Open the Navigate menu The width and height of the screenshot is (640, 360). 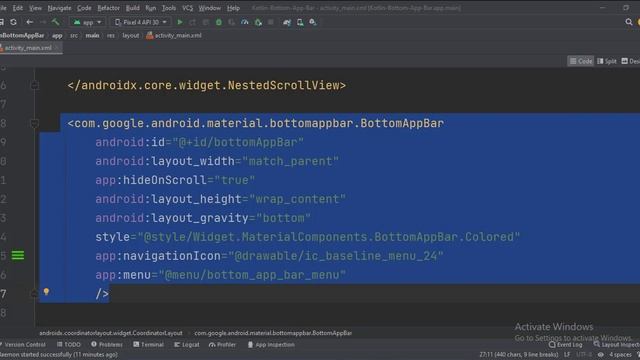point(59,8)
